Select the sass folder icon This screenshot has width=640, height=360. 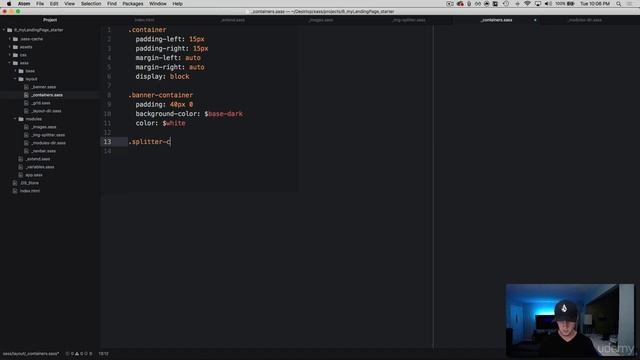(x=15, y=63)
